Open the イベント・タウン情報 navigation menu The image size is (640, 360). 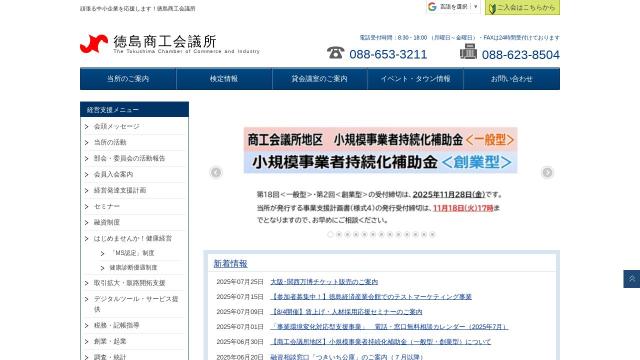tap(416, 79)
